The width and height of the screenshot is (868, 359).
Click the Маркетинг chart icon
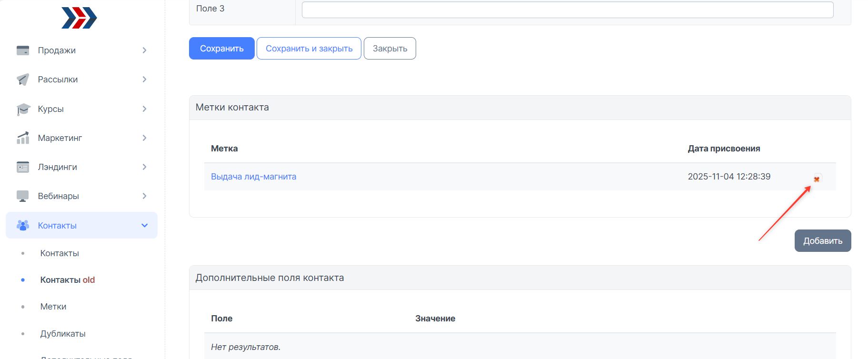[23, 138]
